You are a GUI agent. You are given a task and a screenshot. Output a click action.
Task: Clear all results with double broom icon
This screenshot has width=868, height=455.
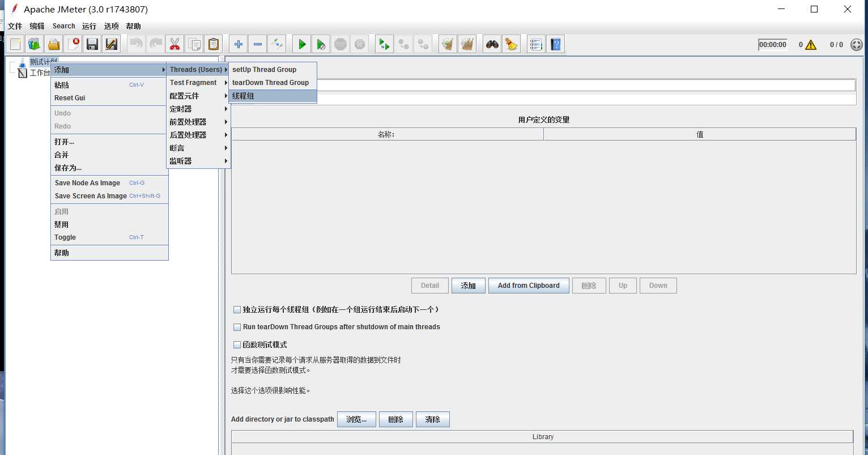click(x=467, y=44)
